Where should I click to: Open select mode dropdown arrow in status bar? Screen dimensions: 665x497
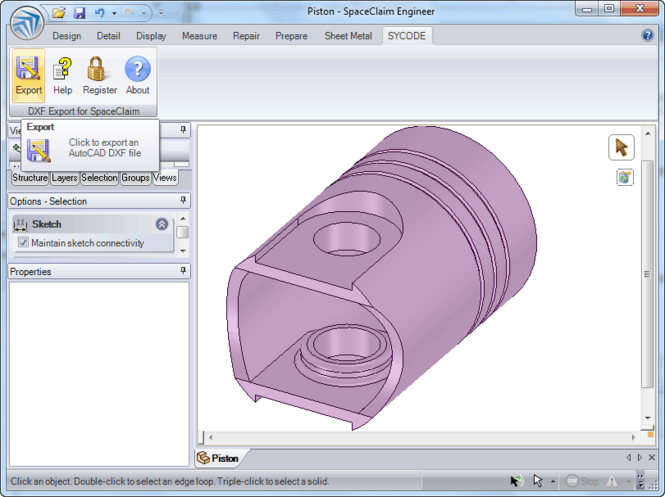pos(553,481)
